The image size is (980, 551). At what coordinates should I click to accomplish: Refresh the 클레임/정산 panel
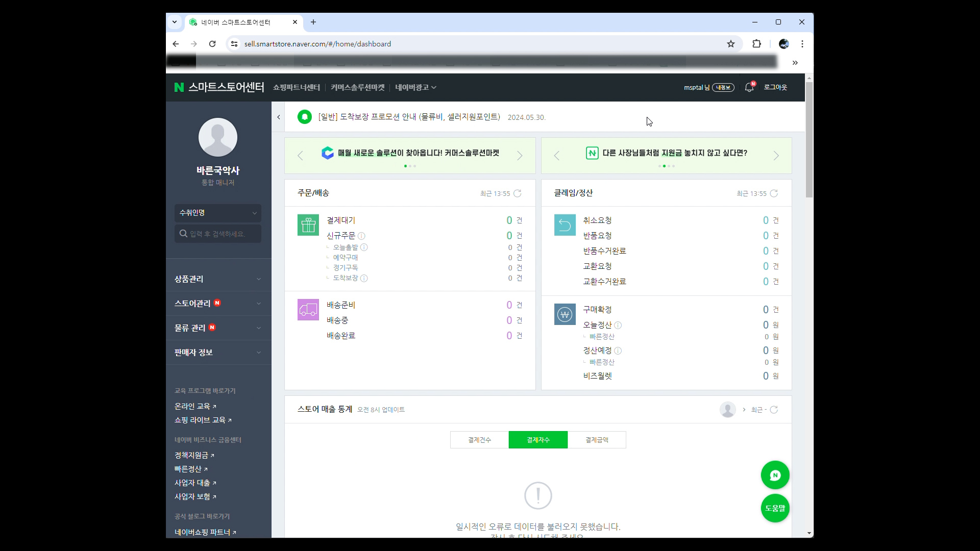point(774,193)
